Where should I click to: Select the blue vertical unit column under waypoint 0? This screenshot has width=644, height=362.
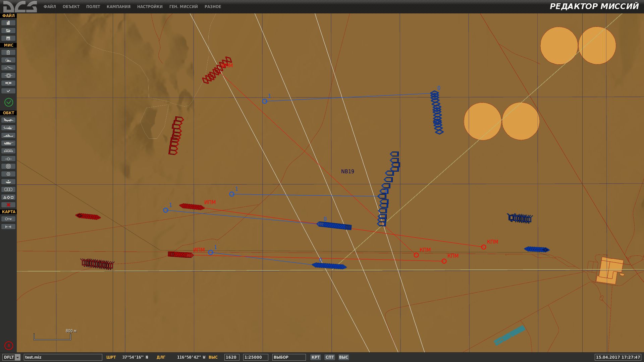(437, 112)
